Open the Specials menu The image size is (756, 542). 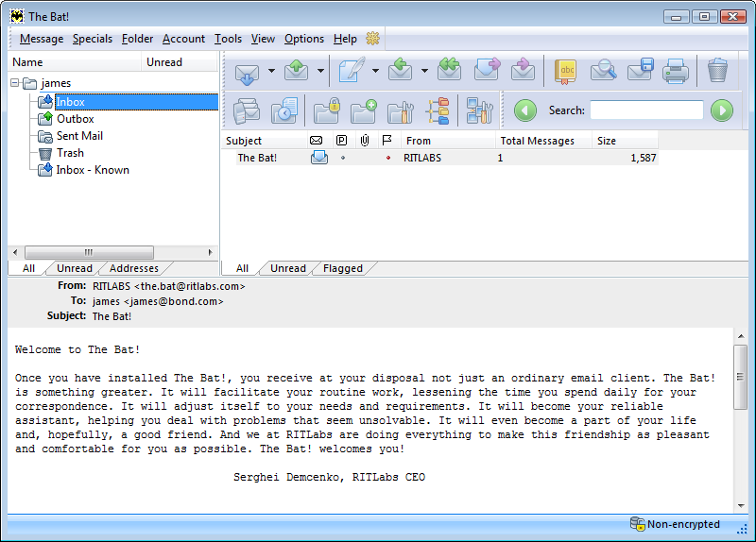[x=92, y=39]
